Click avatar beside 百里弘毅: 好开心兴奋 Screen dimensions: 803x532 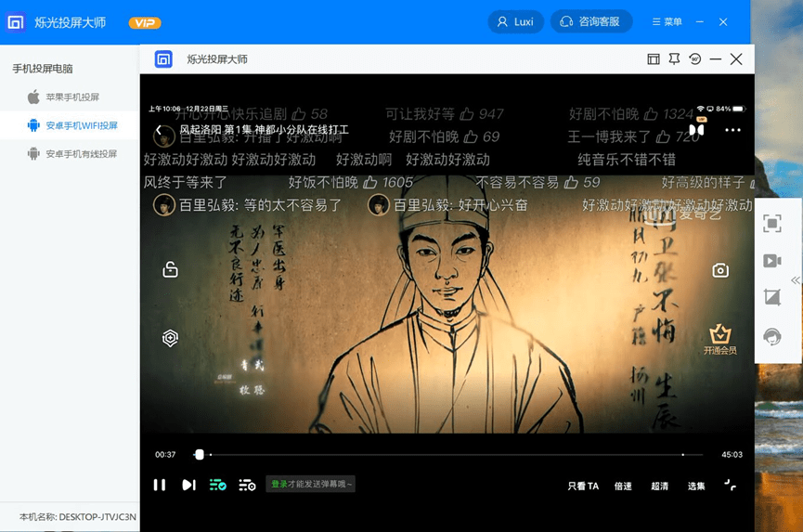click(379, 205)
